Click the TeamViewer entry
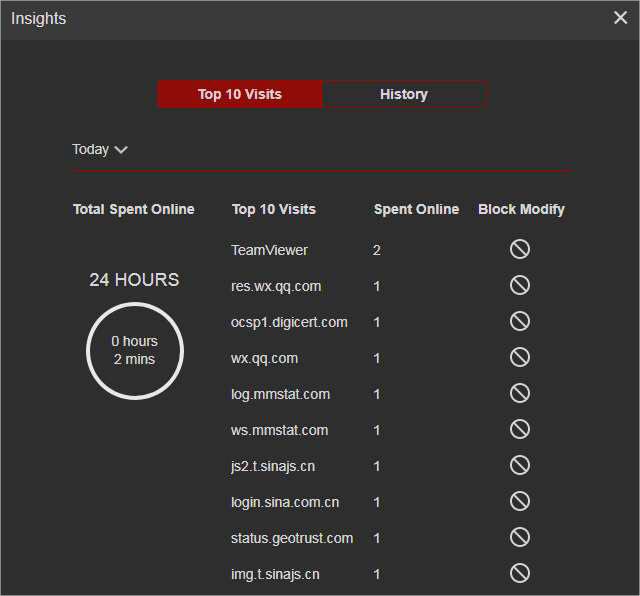This screenshot has width=640, height=596. pos(269,250)
